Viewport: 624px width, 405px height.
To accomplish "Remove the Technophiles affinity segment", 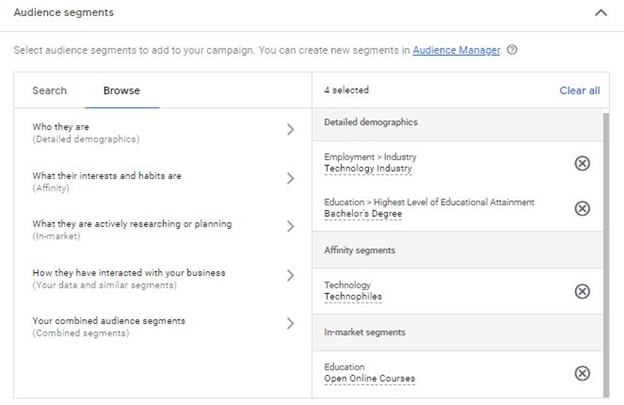I will (x=582, y=291).
